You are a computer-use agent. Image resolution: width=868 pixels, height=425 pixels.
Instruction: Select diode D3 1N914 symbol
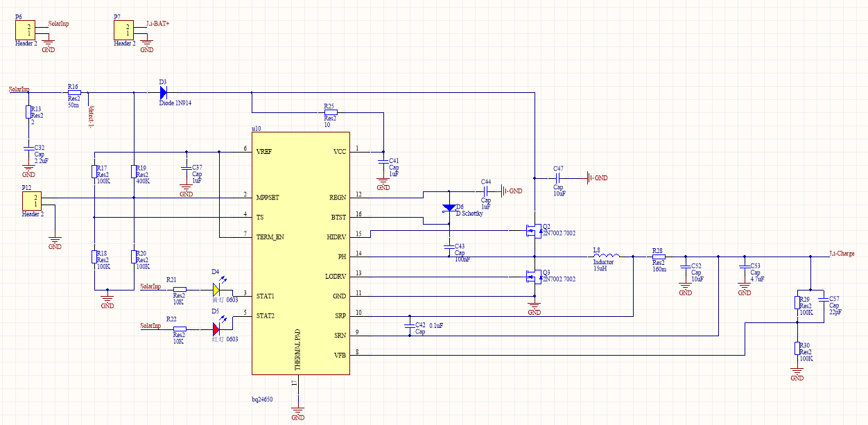point(164,92)
